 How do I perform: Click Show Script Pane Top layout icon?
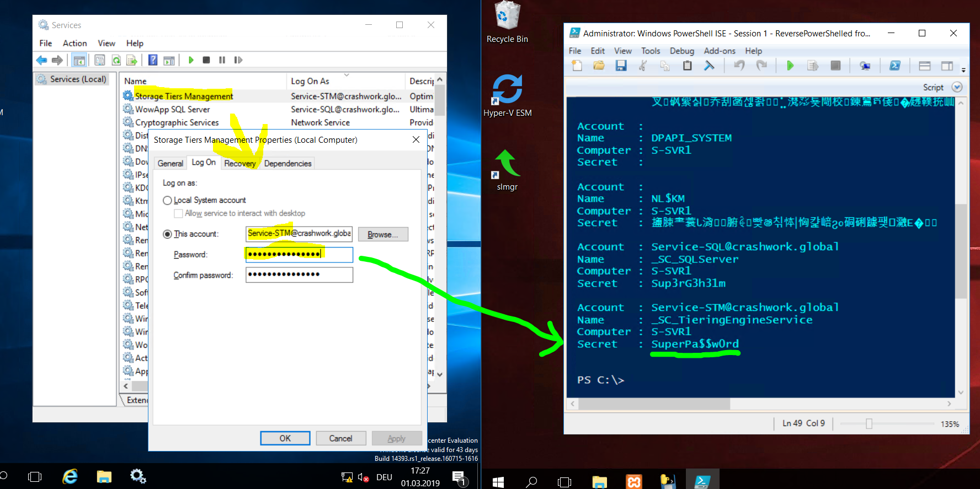click(x=924, y=66)
